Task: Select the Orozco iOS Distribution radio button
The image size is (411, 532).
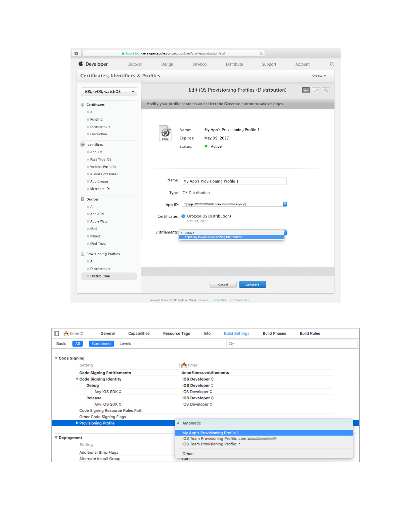Action: (183, 216)
